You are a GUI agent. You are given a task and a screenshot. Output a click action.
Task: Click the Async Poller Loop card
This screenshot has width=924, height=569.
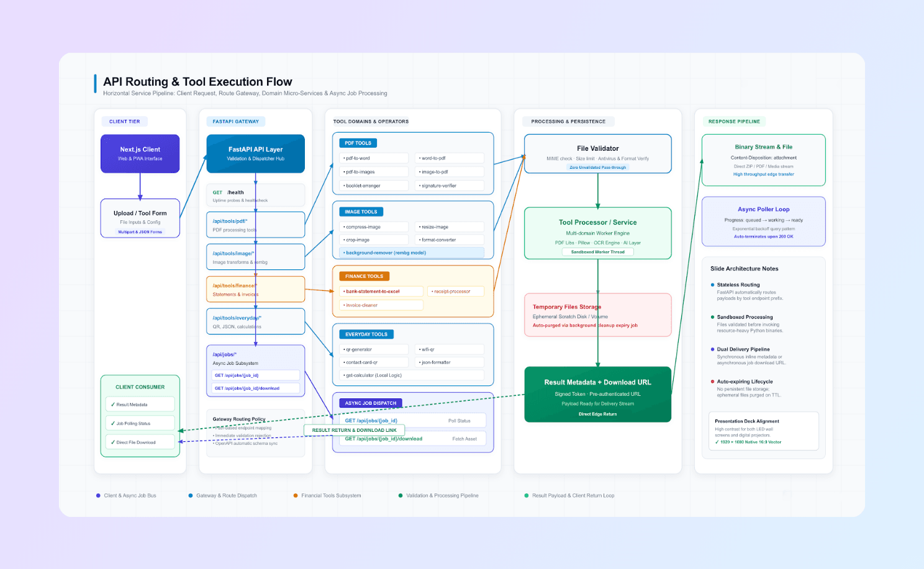(764, 222)
